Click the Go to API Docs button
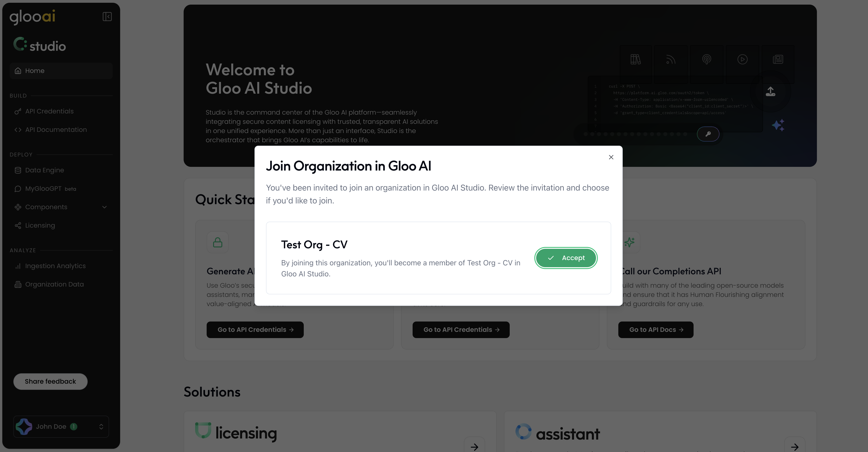 click(656, 330)
